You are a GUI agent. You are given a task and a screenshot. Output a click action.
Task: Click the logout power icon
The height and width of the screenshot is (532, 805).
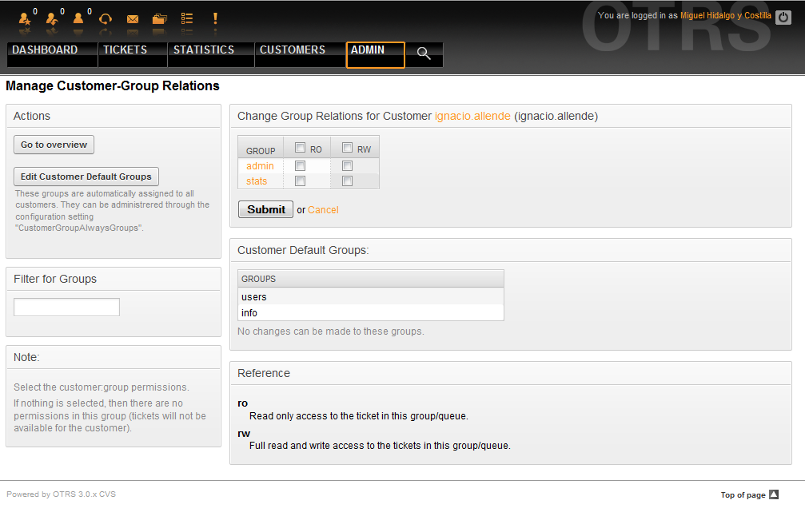tap(783, 17)
